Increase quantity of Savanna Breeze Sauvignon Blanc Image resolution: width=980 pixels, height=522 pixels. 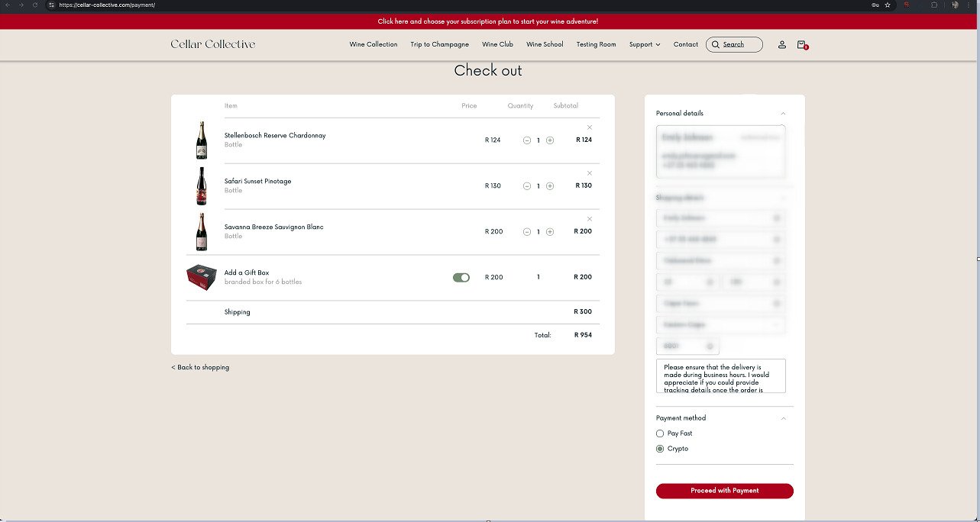click(x=550, y=232)
